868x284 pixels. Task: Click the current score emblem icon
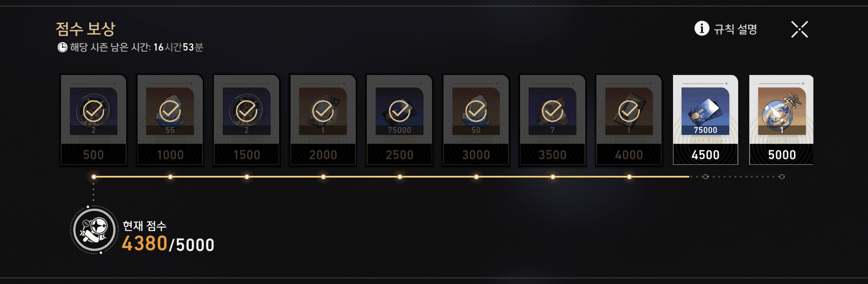[94, 230]
